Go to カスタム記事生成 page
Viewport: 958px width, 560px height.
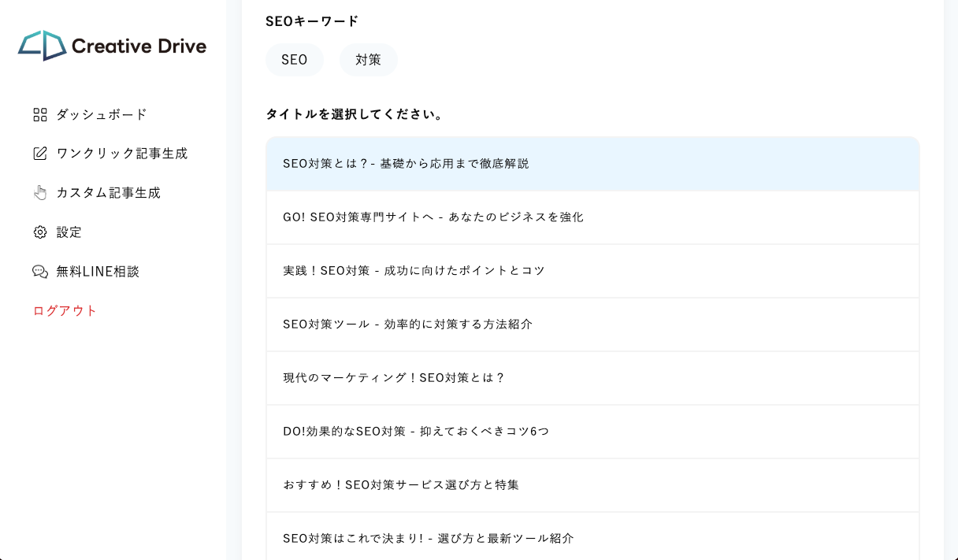pos(109,193)
